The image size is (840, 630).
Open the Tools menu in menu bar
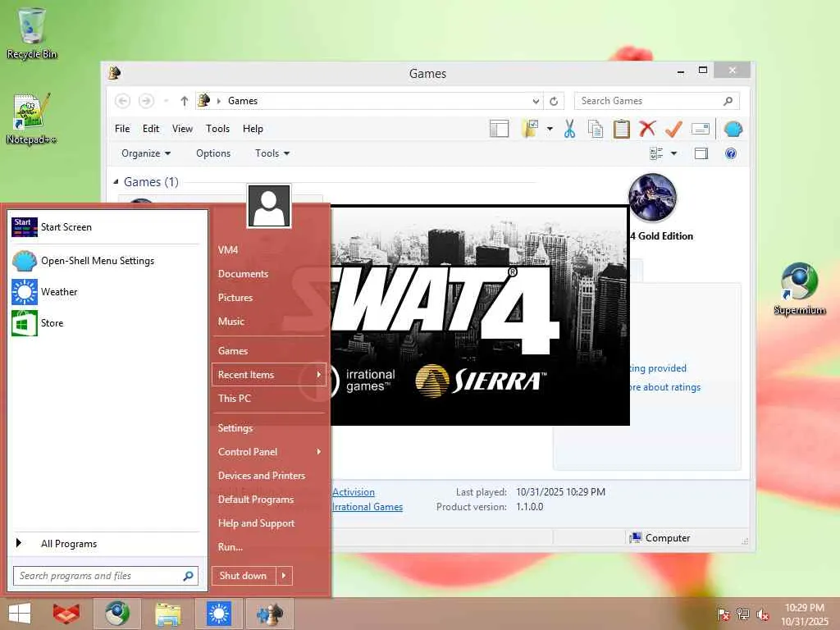pos(217,129)
